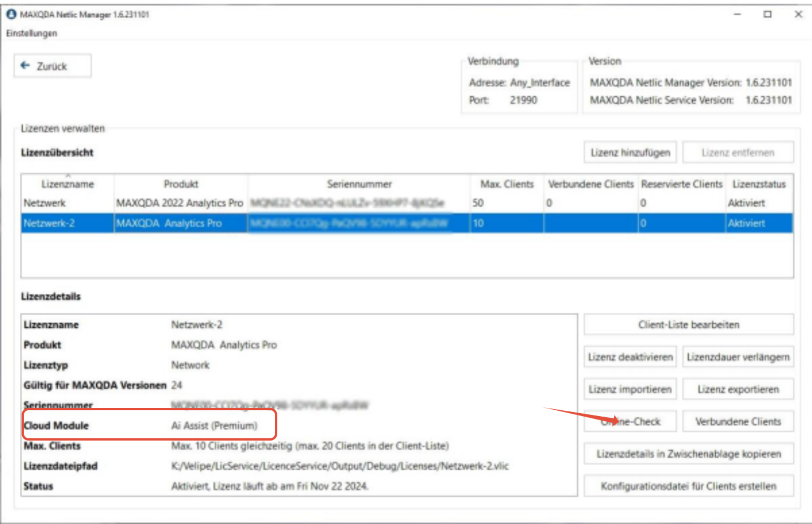This screenshot has width=812, height=524.
Task: Show Verbundene Clients button
Action: (x=738, y=421)
